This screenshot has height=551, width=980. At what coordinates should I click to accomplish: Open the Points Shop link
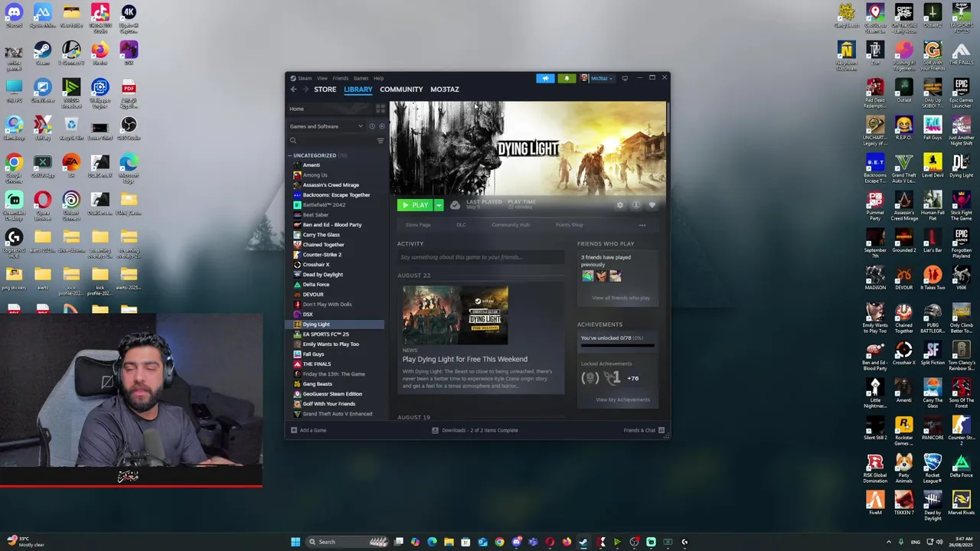[569, 225]
